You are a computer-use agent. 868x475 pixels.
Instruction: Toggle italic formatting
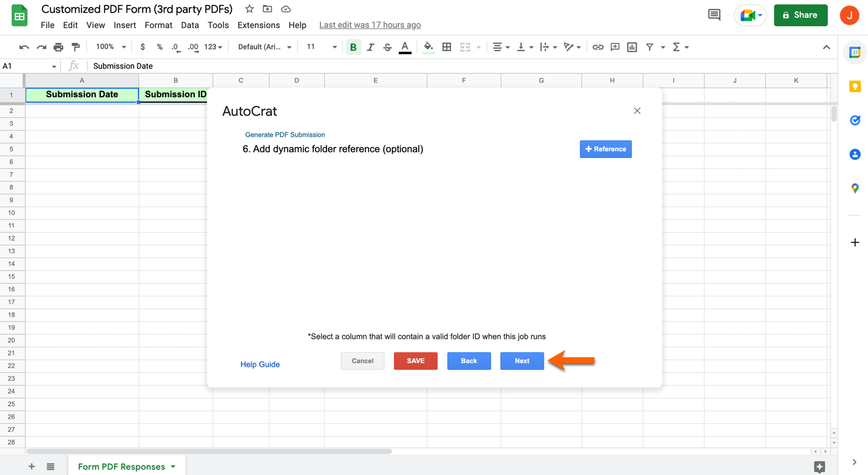370,47
